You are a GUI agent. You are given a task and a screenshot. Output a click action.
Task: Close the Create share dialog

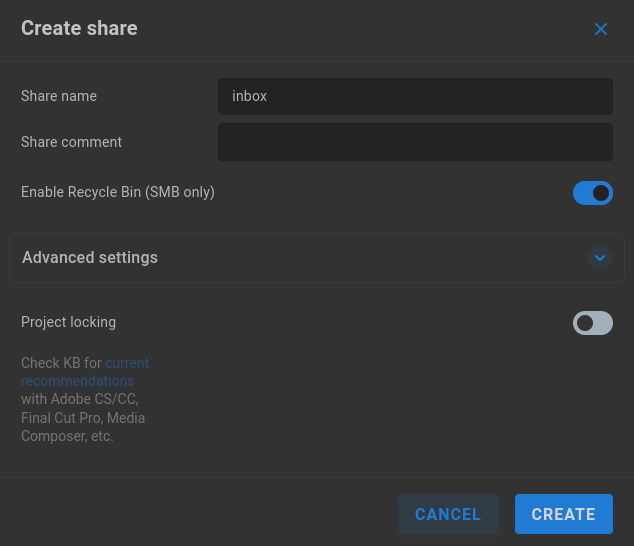(x=600, y=29)
